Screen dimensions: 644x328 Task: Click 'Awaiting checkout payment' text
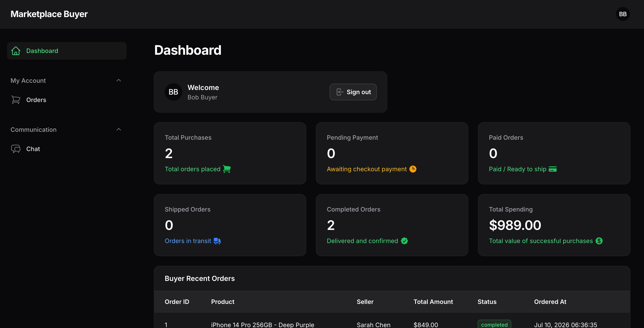pos(367,169)
